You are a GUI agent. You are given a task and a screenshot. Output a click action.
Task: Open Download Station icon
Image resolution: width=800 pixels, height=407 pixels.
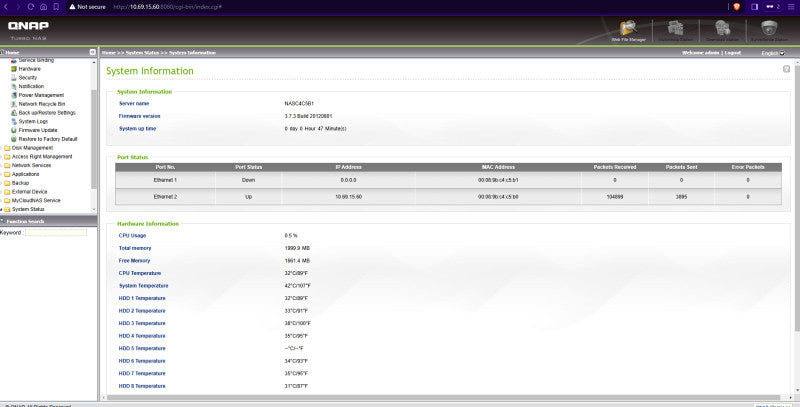point(722,30)
